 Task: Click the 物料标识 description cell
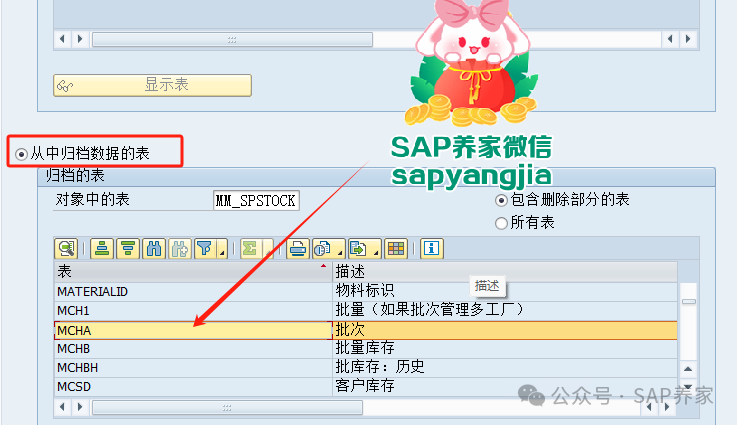(505, 291)
